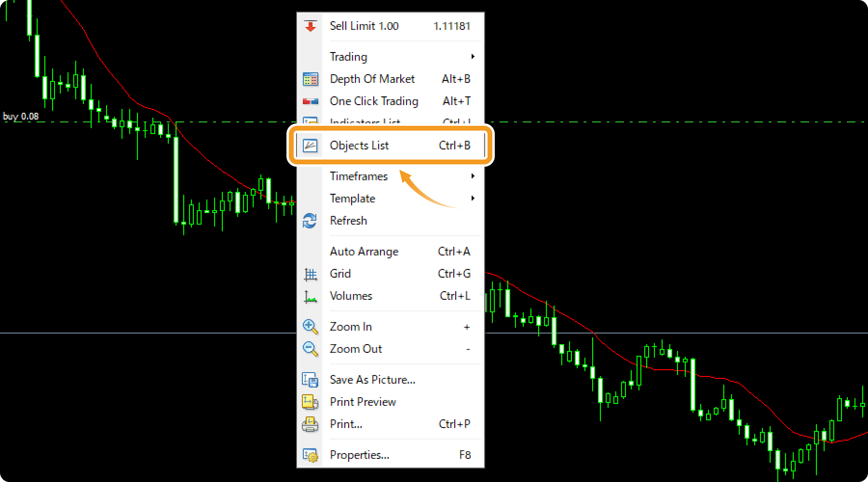868x482 pixels.
Task: Click the One Click Trading icon
Action: pyautogui.click(x=311, y=101)
